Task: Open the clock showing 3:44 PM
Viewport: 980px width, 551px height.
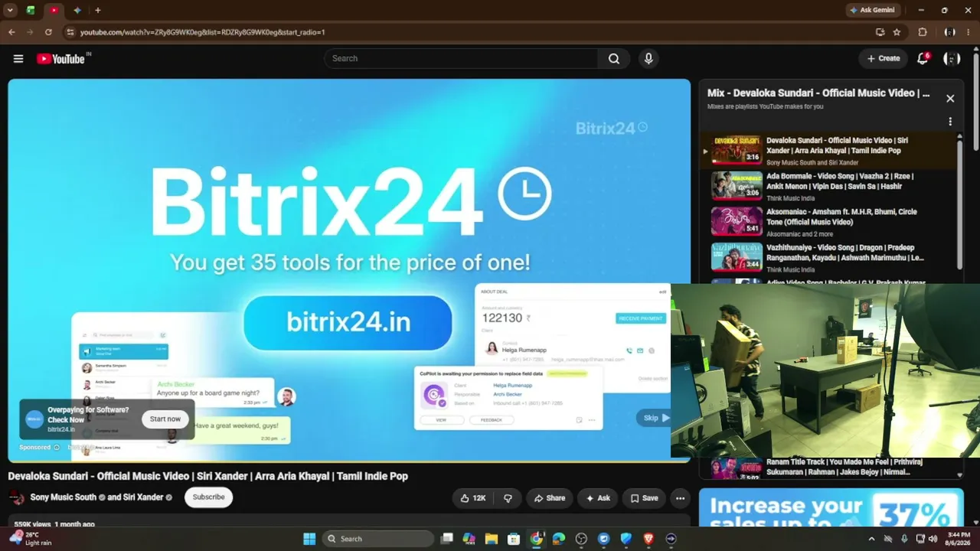Action: tap(959, 539)
